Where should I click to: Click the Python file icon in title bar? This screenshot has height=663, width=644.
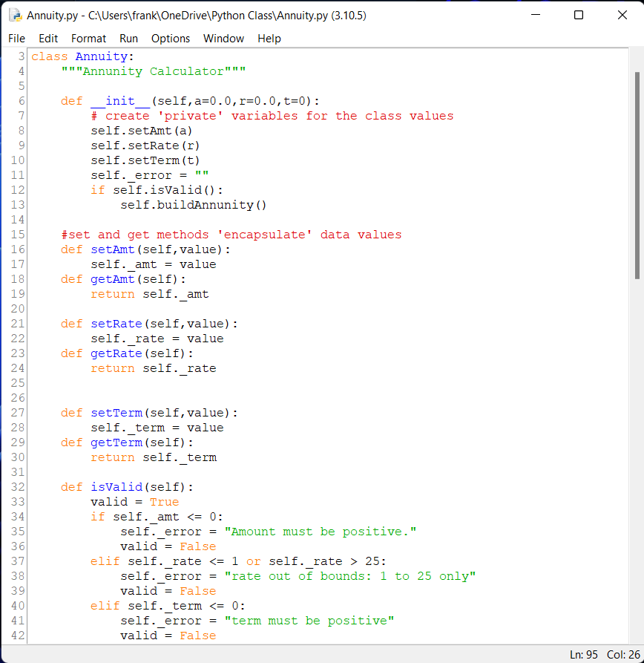pos(16,16)
